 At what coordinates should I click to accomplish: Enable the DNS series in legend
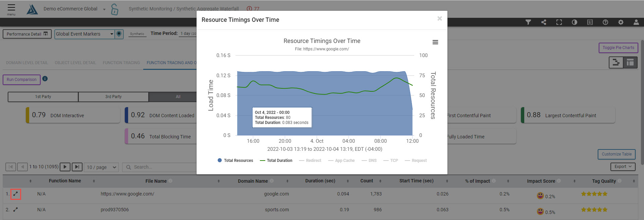click(369, 161)
